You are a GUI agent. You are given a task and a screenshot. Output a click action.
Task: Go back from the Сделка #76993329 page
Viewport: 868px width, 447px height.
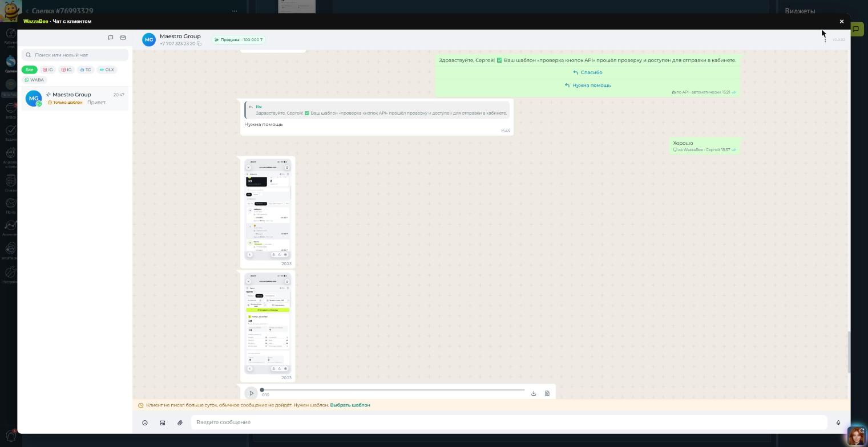coord(27,11)
